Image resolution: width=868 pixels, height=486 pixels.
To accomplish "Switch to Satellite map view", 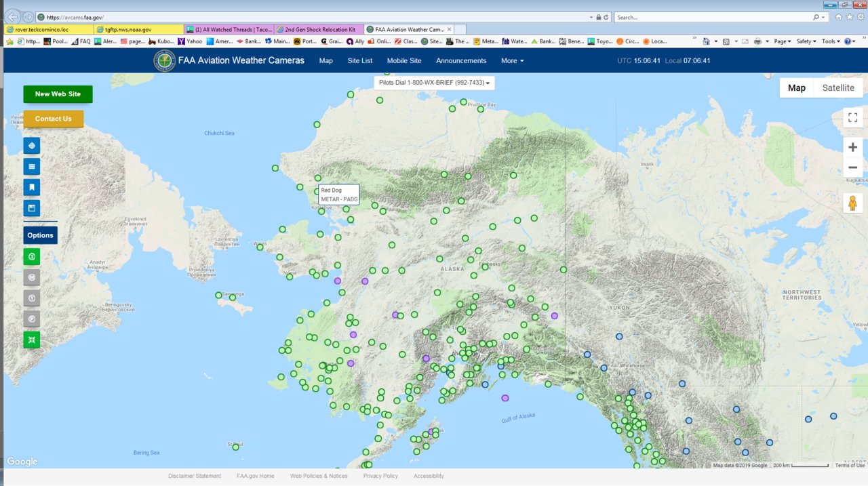I will tap(838, 87).
